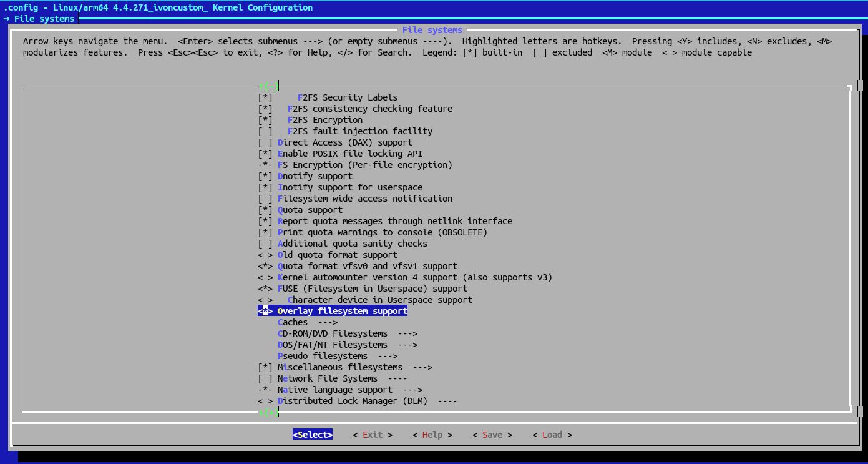The height and width of the screenshot is (464, 868).
Task: Click the Exit button
Action: point(373,435)
